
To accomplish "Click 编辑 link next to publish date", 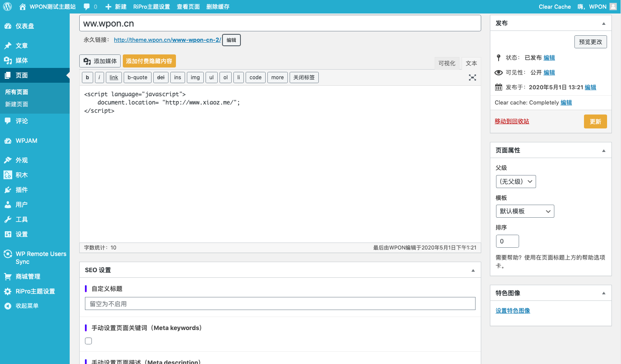I will [x=591, y=87].
